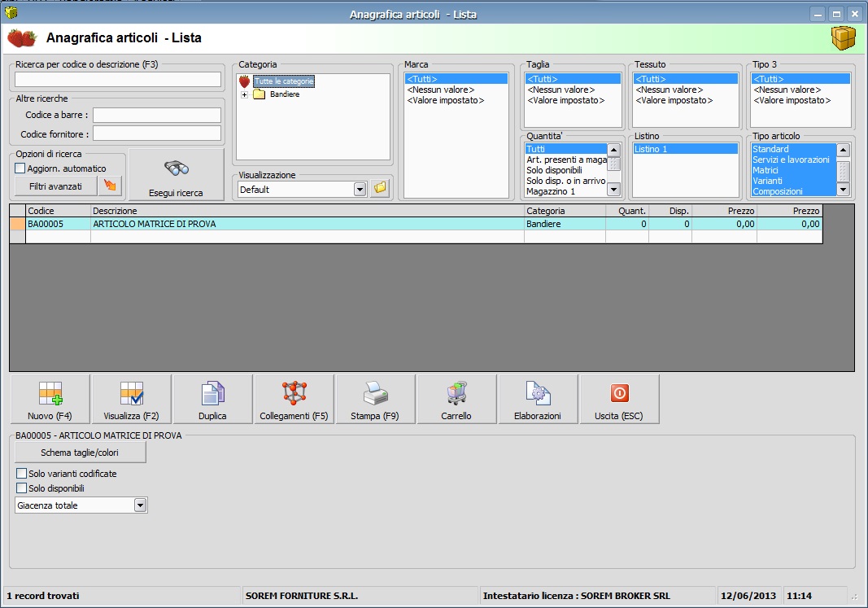Image resolution: width=868 pixels, height=608 pixels.
Task: Choose Solo disp. o in arrivo quantity filter
Action: coord(565,181)
